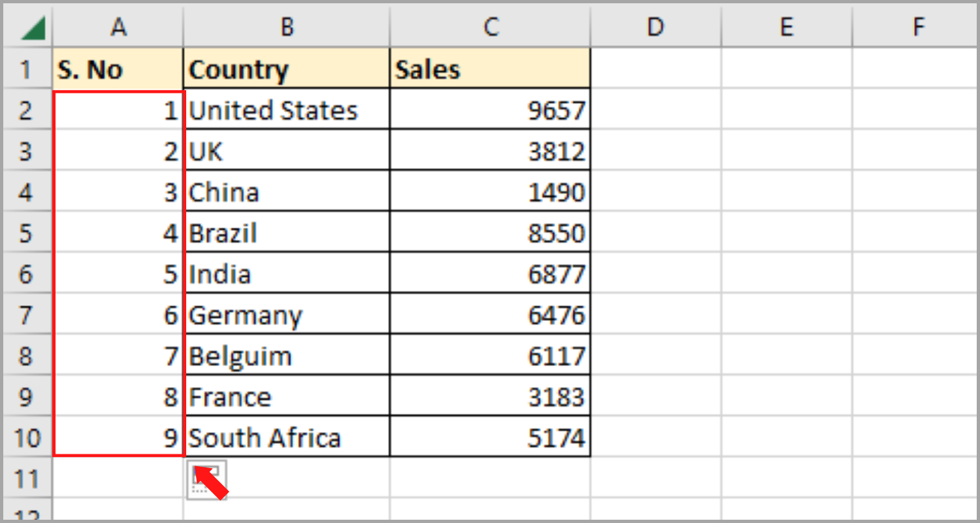The height and width of the screenshot is (523, 980).
Task: Select the Sales header cell
Action: click(x=490, y=68)
